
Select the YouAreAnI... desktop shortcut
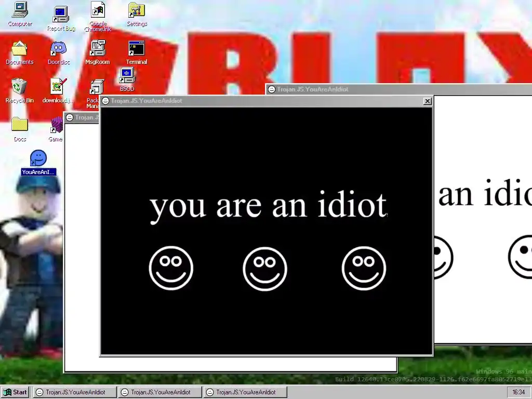pos(38,163)
